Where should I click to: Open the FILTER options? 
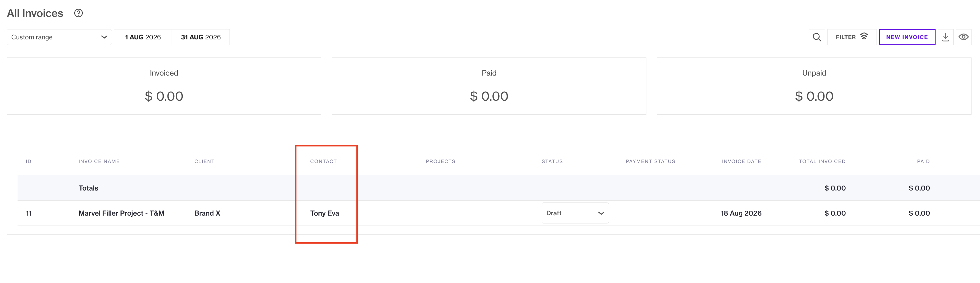coord(851,37)
